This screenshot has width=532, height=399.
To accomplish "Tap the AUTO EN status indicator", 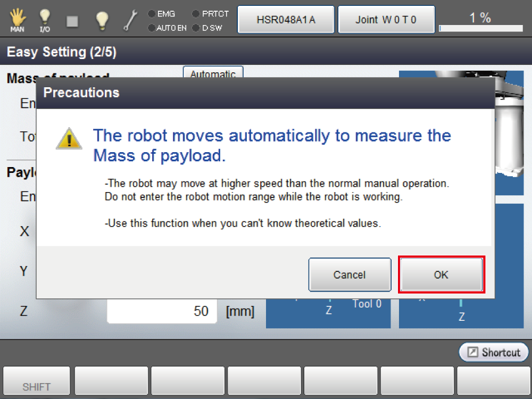I will tap(167, 28).
